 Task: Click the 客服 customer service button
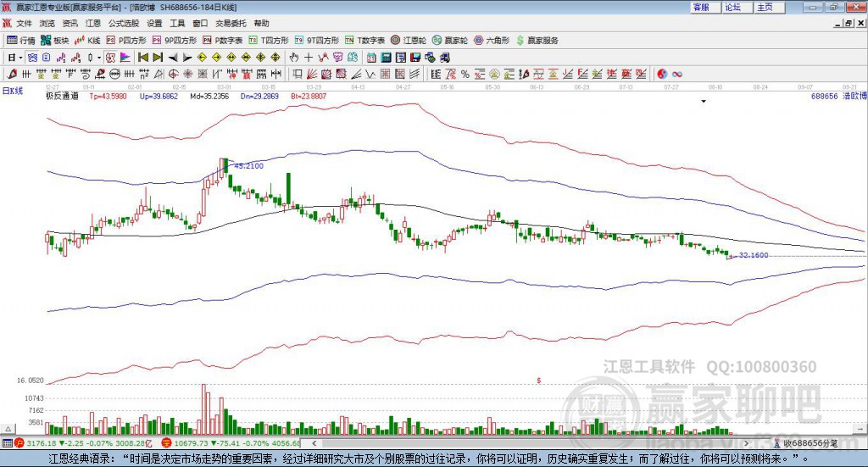click(x=705, y=7)
